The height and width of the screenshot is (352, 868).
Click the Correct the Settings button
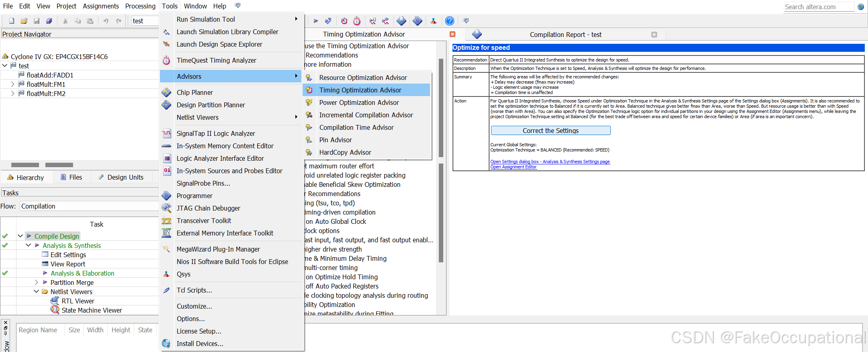[x=551, y=131]
